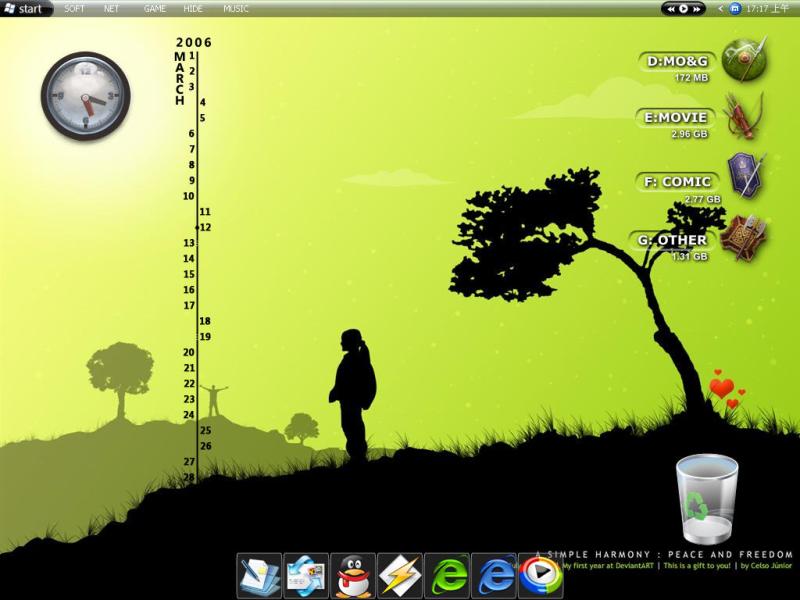Expand hidden tray icons with the left chevron
The width and height of the screenshot is (800, 600).
coord(720,9)
